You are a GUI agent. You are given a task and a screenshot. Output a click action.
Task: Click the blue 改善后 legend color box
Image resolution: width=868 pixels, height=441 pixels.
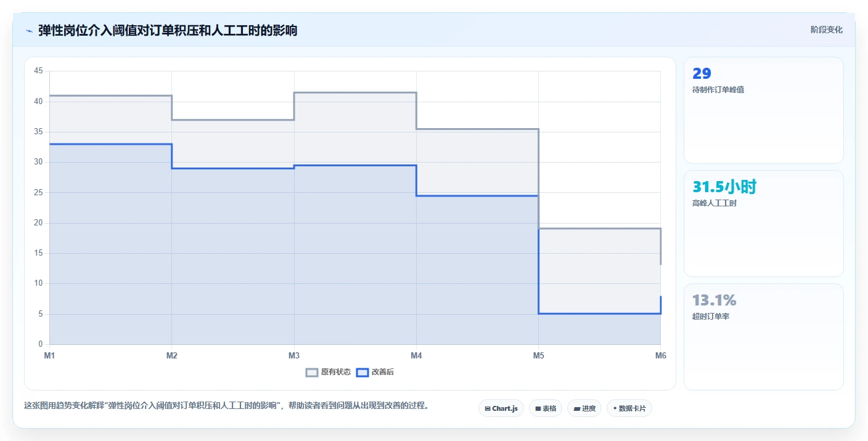pyautogui.click(x=362, y=372)
